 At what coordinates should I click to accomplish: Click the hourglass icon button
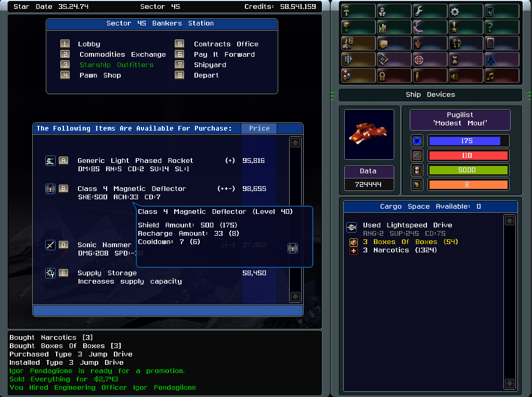466,59
